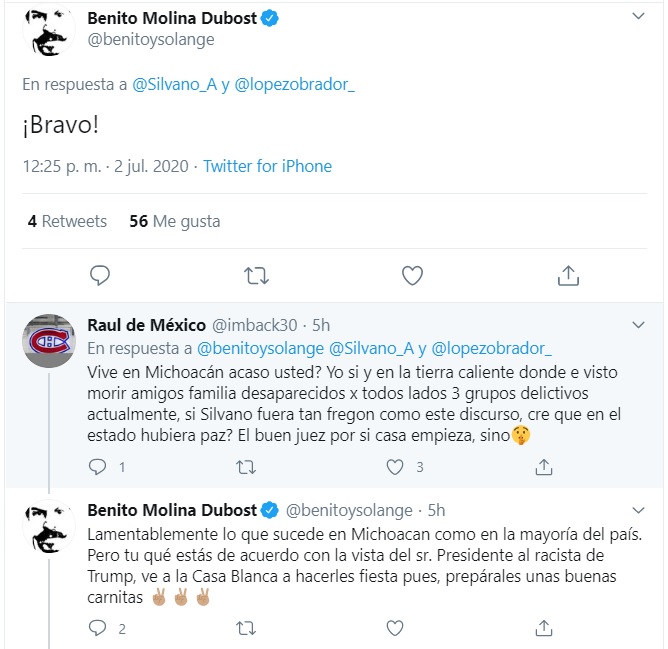
Task: Open the @Silvano_A mention in main tweet
Action: [174, 85]
